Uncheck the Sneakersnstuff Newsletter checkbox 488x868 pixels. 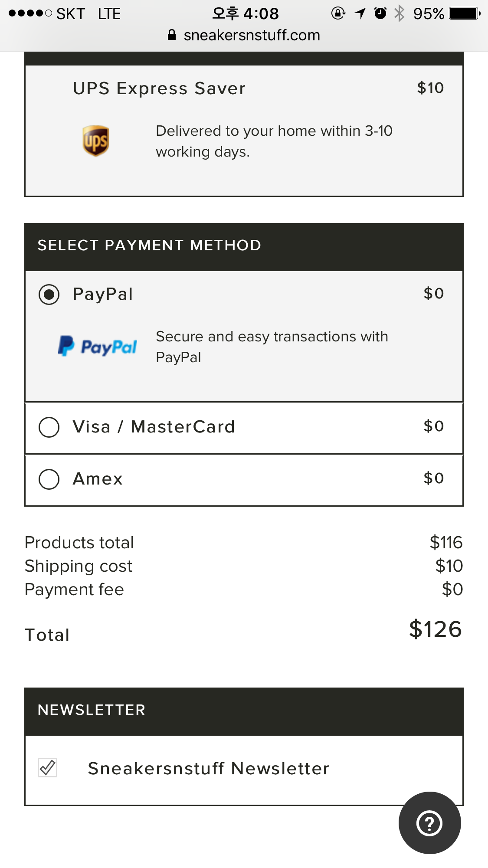click(x=48, y=768)
